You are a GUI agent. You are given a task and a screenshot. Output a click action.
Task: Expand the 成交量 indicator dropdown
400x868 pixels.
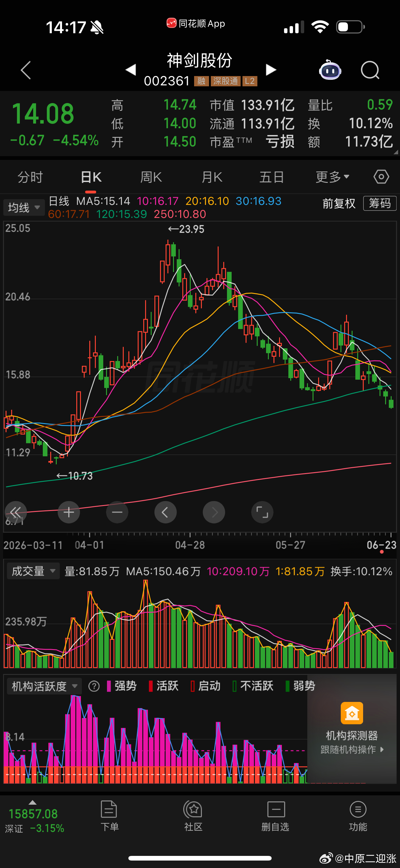click(x=33, y=571)
